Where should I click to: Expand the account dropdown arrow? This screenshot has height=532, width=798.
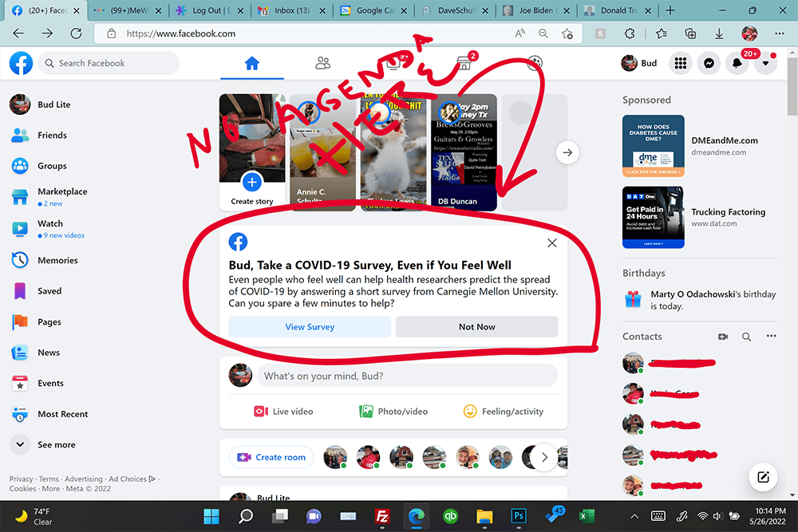click(765, 63)
